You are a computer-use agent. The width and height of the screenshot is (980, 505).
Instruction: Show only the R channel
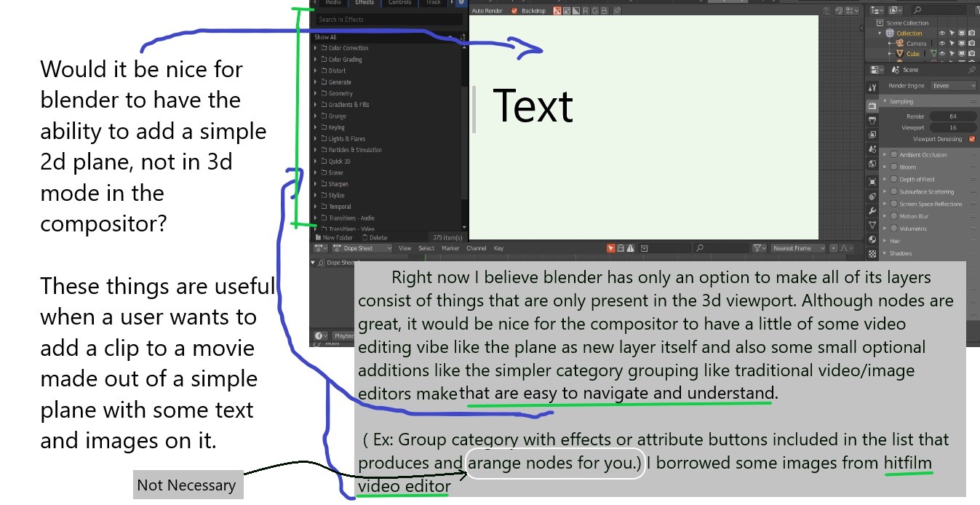586,11
